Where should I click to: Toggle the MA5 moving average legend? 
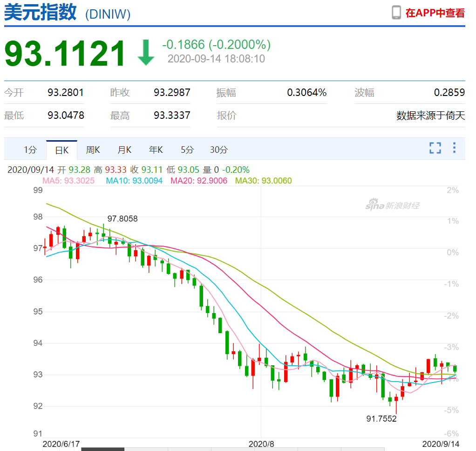[68, 181]
